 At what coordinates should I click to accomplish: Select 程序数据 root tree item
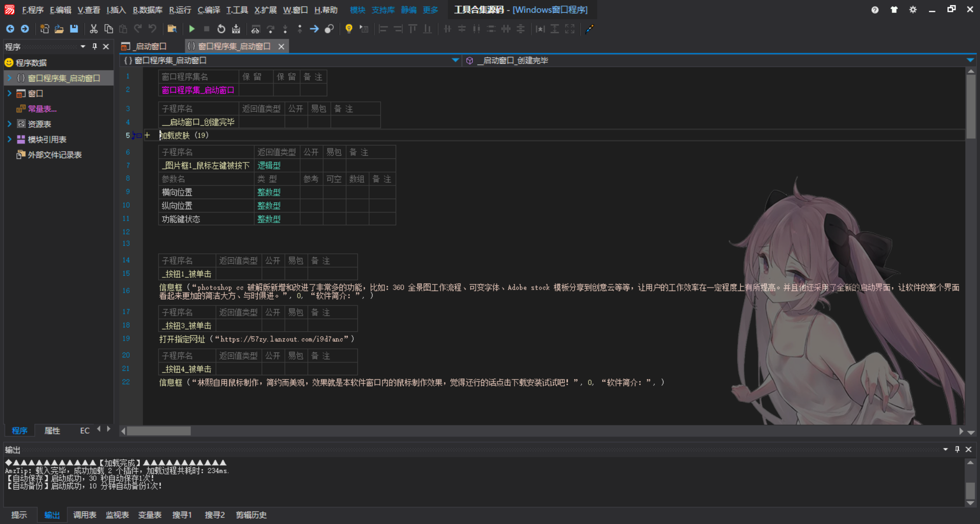31,63
